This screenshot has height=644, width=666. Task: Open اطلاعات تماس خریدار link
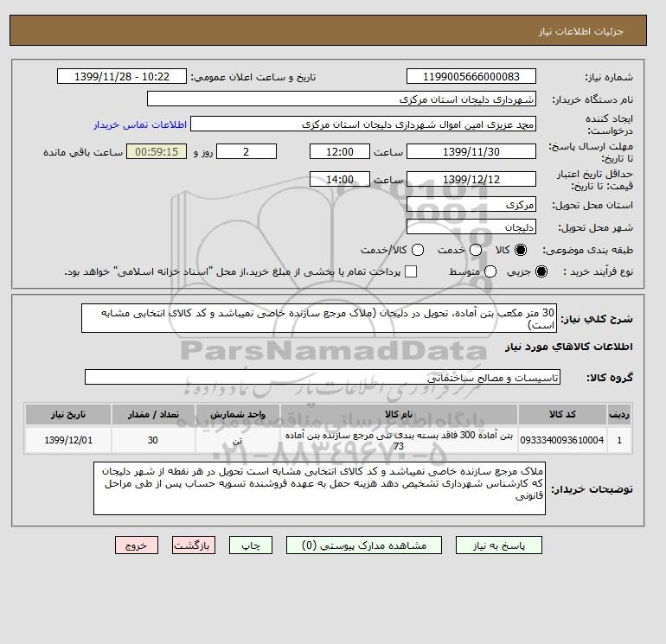[x=140, y=124]
